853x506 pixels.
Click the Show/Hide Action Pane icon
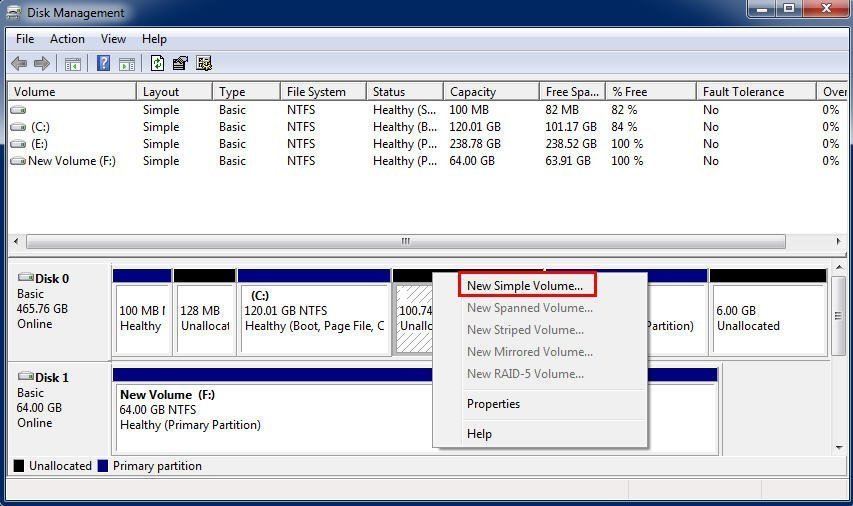(127, 64)
